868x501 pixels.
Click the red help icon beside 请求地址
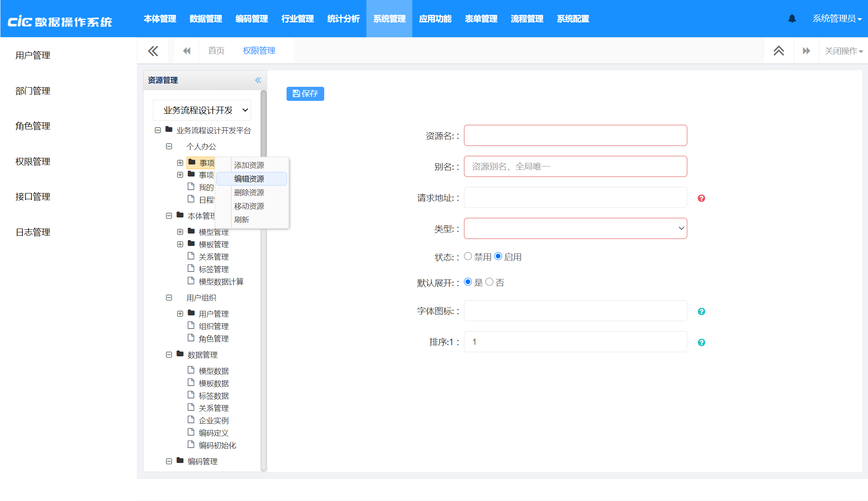point(701,198)
